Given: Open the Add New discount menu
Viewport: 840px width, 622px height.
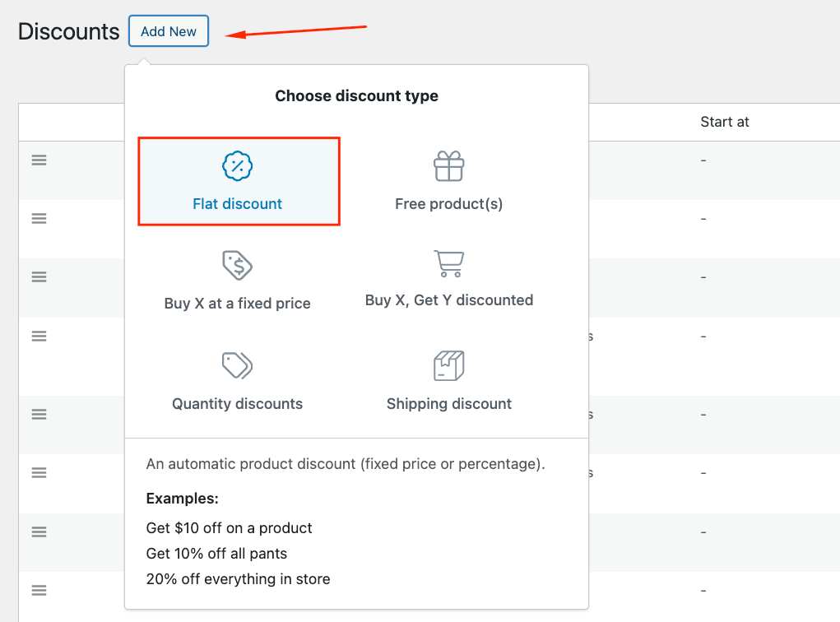Looking at the screenshot, I should (x=168, y=31).
